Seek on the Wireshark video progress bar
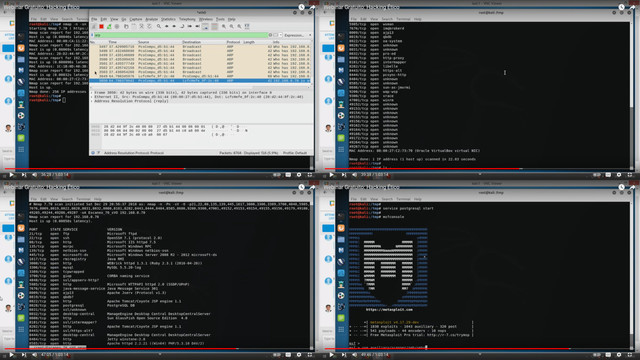This screenshot has height=360, width=640. pos(159,169)
